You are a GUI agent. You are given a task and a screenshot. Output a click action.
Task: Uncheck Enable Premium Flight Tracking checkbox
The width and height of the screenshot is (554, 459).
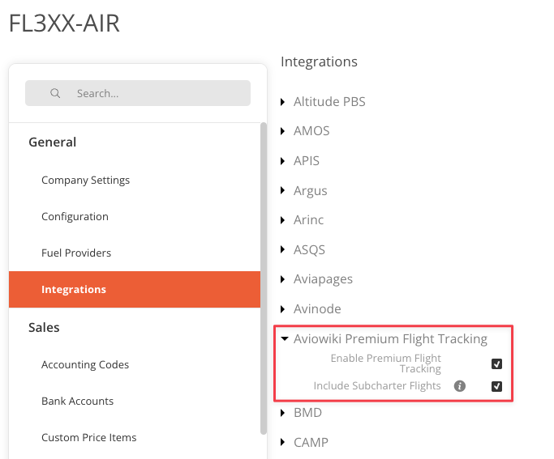[x=496, y=364]
